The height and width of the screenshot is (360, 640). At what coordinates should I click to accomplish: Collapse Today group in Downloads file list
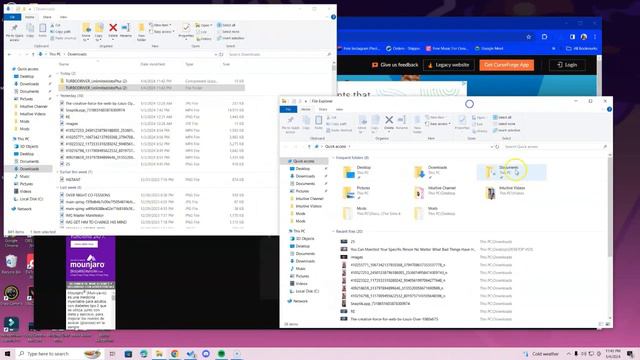(x=57, y=73)
